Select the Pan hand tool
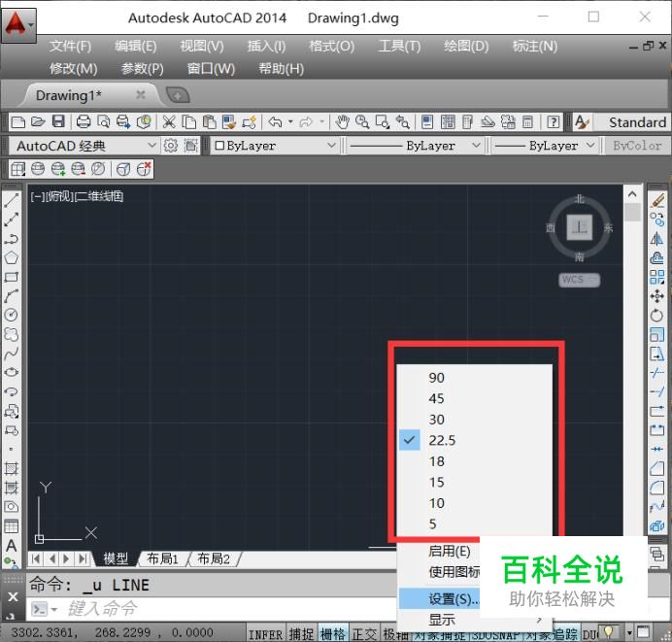The width and height of the screenshot is (672, 642). 343,122
